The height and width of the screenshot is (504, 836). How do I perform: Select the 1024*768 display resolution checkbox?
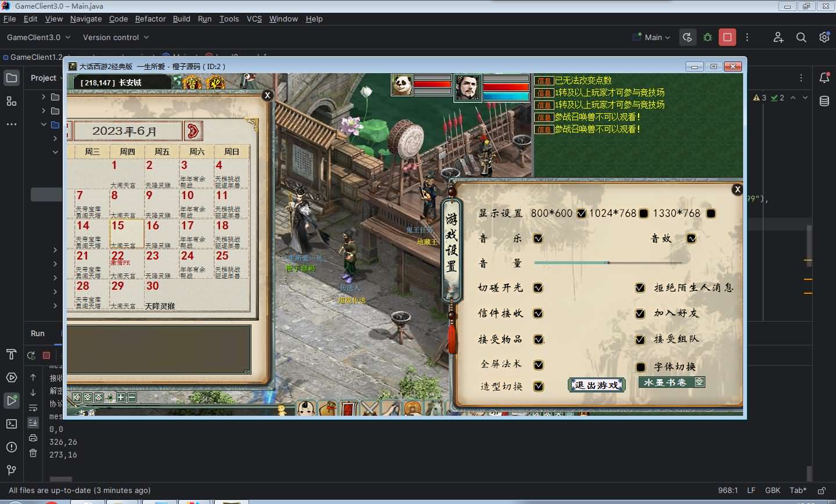click(643, 214)
